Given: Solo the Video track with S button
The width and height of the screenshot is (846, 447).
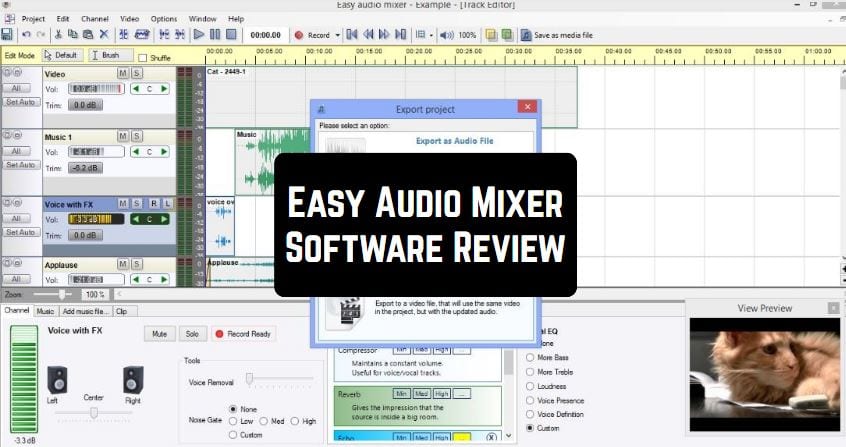Looking at the screenshot, I should [137, 73].
